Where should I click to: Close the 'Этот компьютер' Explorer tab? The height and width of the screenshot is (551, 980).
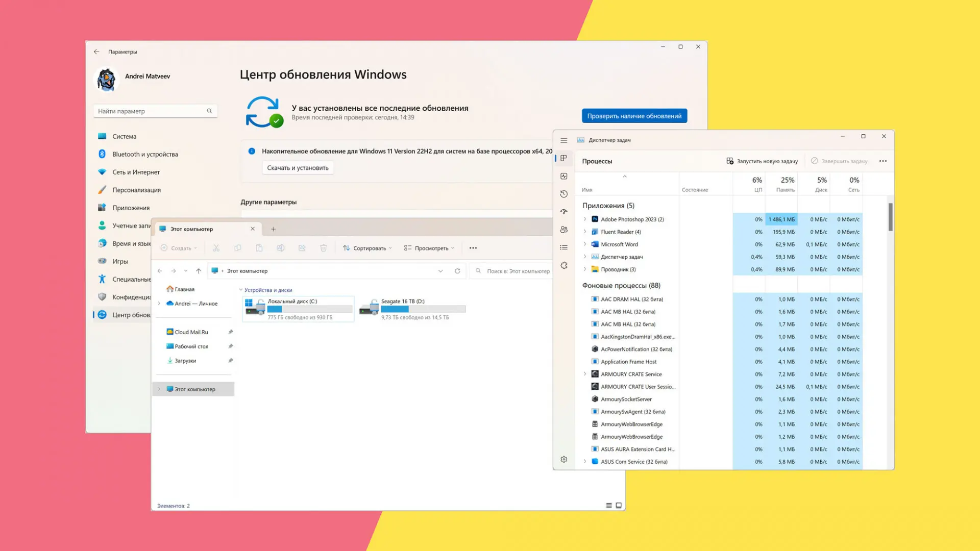(253, 229)
